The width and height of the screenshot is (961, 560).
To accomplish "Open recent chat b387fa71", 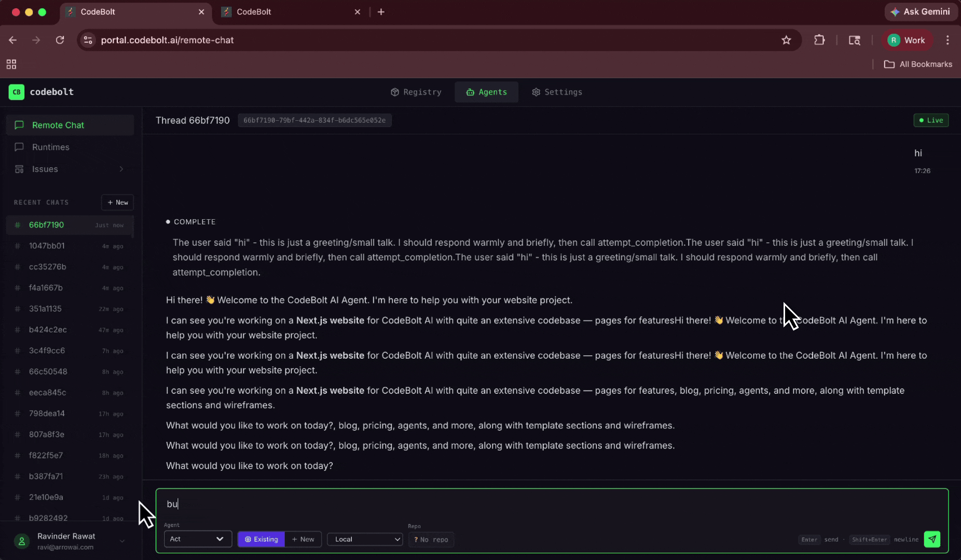I will click(70, 477).
